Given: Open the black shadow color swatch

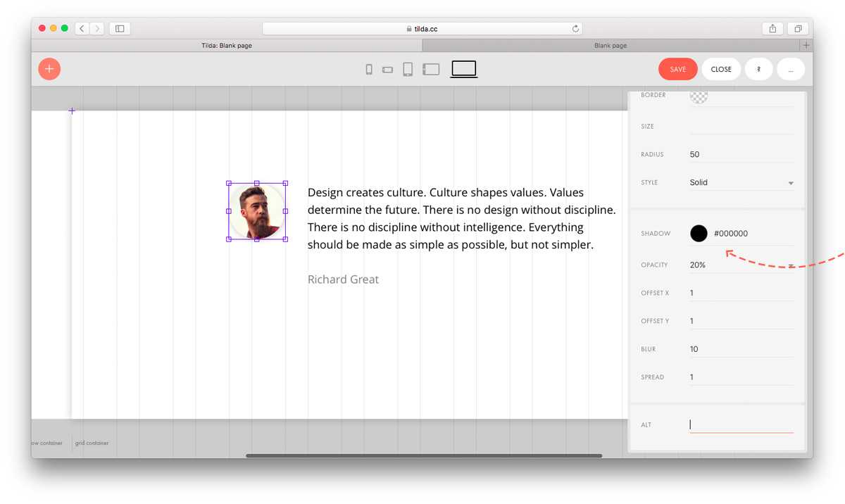Looking at the screenshot, I should tap(699, 234).
